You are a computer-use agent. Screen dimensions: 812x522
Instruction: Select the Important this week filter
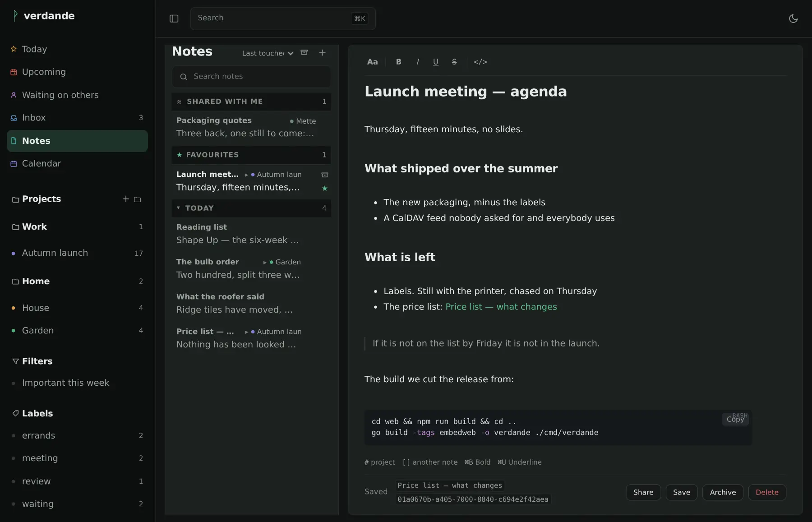tap(77, 383)
